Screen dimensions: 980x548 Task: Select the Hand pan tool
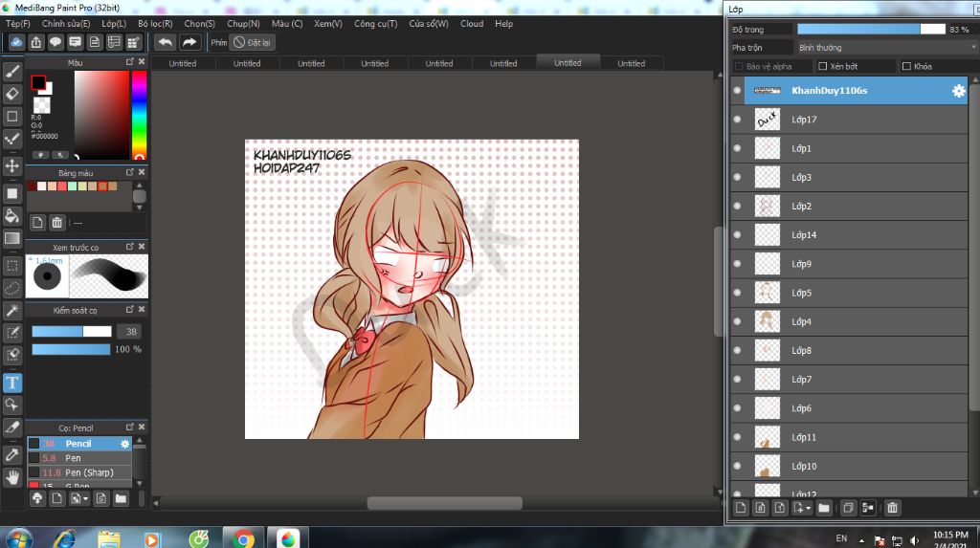click(x=11, y=477)
